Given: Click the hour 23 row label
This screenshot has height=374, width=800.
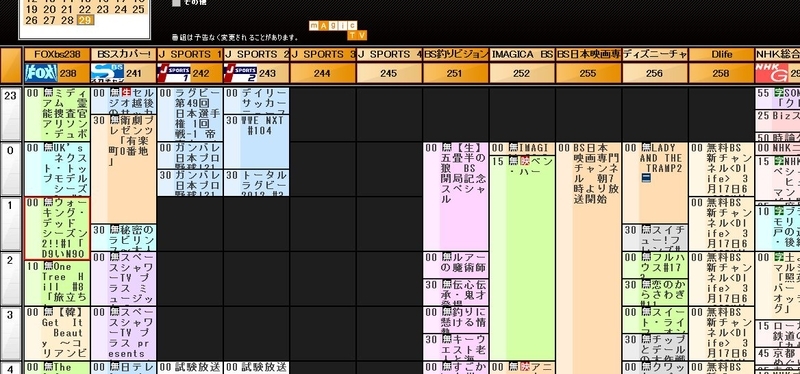Looking at the screenshot, I should (11, 114).
